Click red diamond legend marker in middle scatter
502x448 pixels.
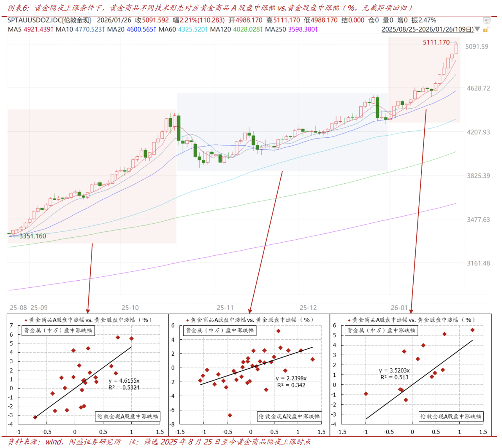tap(188, 320)
